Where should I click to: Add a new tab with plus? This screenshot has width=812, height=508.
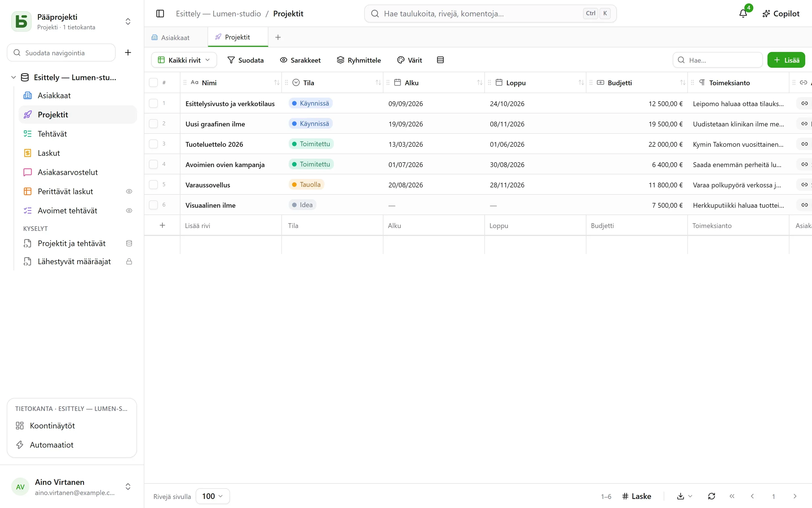278,37
